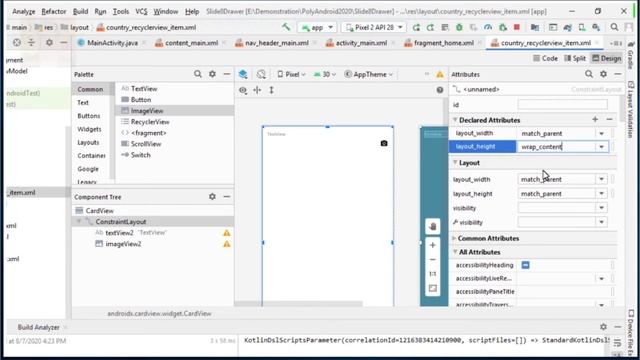Image resolution: width=640 pixels, height=360 pixels.
Task: Switch to Design view mode
Action: point(607,58)
